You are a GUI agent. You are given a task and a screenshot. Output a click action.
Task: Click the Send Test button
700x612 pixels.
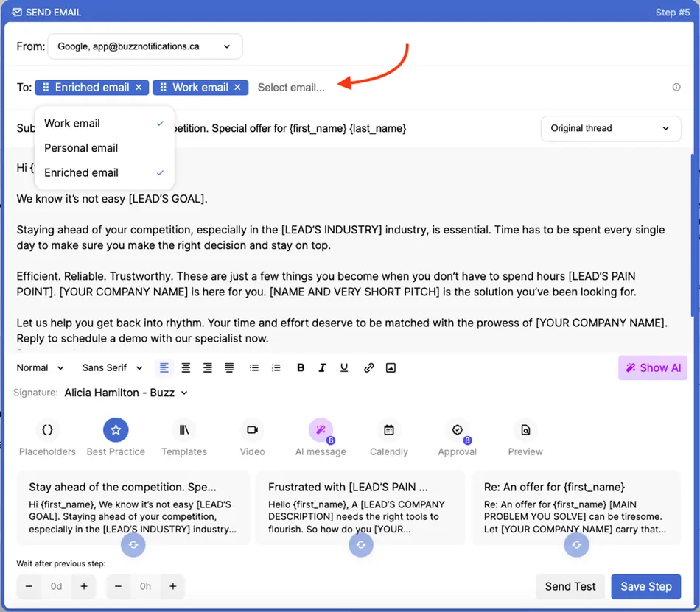570,586
